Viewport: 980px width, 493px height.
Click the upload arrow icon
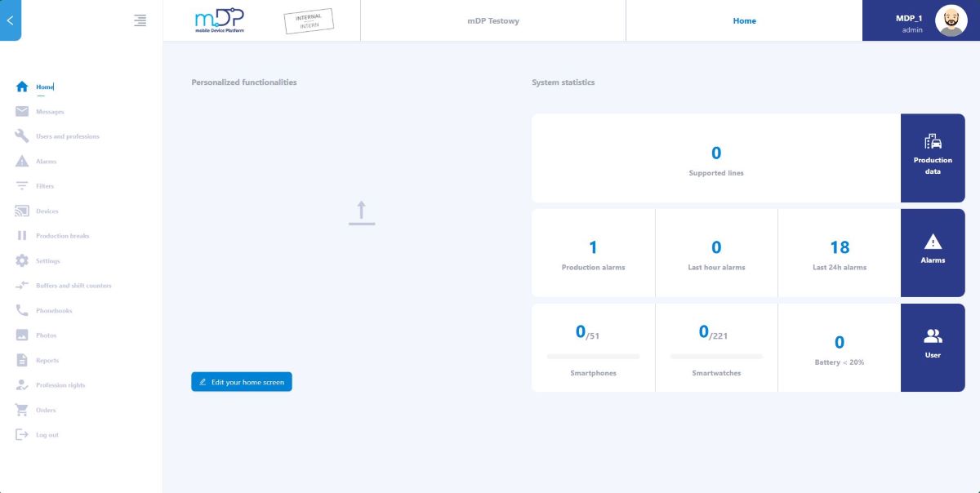tap(362, 213)
